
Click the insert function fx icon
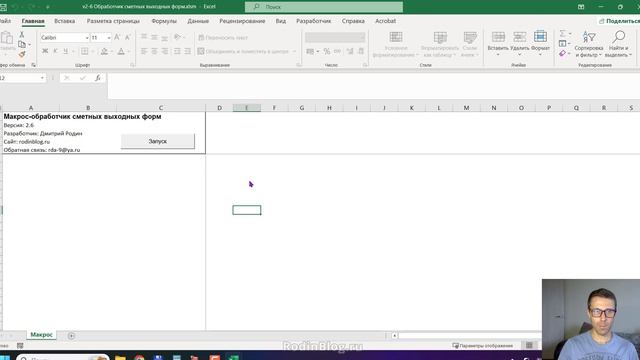(x=98, y=78)
